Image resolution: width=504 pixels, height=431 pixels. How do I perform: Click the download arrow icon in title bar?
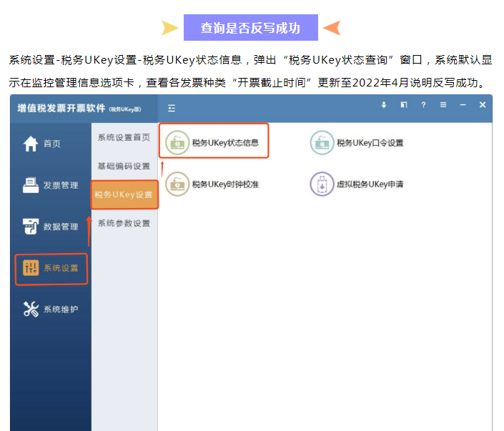384,105
